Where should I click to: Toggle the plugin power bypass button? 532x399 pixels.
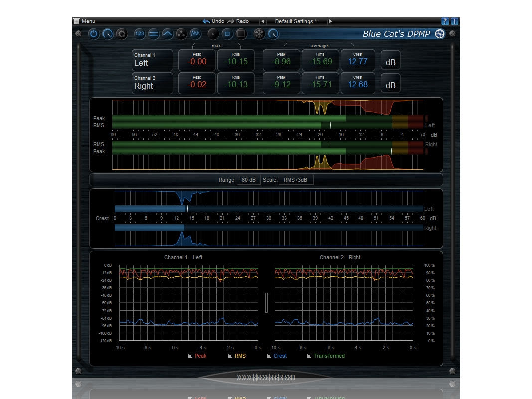(93, 34)
